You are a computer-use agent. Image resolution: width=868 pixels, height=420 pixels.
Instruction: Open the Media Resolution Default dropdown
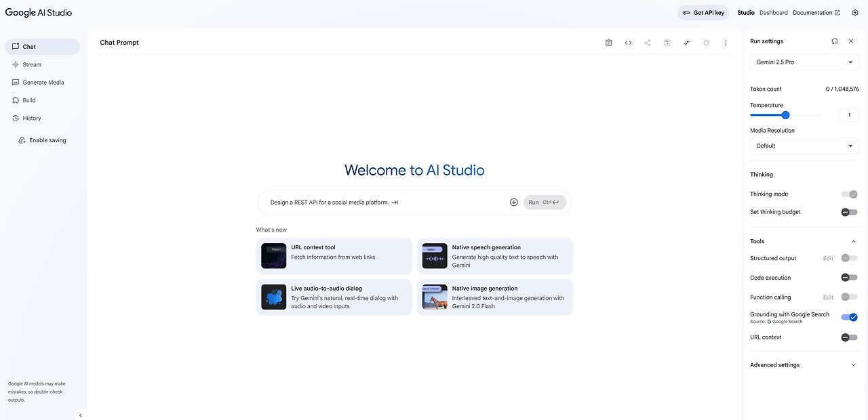tap(804, 146)
